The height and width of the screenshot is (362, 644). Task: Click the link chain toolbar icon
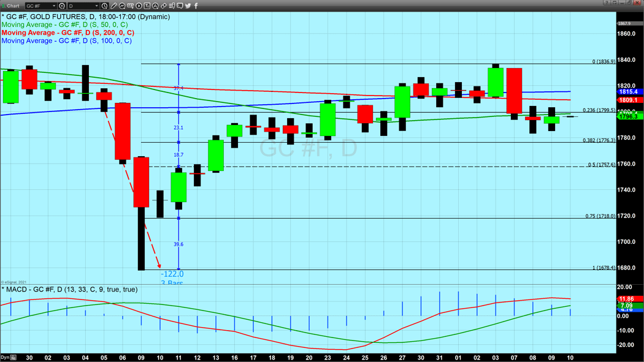(x=164, y=6)
